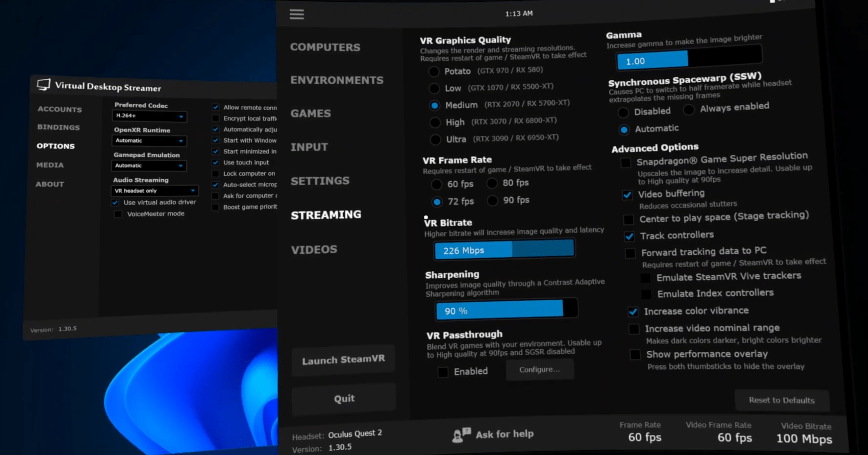Set Synchronous Spacewarp to Disabled

pos(623,112)
